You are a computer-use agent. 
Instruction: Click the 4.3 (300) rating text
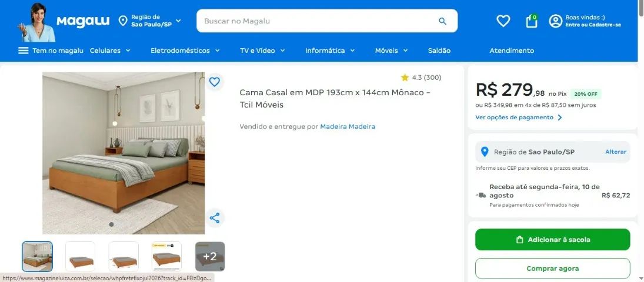pos(427,77)
